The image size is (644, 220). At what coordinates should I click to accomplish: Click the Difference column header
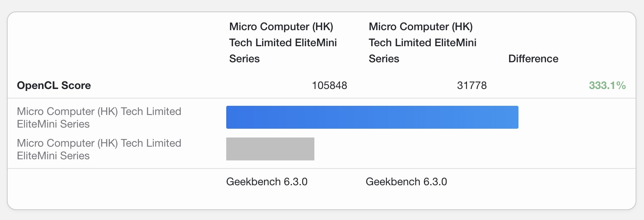(x=533, y=59)
